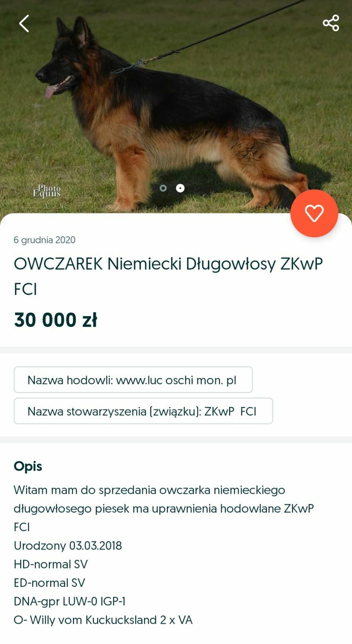Tap the Opis section heading

28,466
